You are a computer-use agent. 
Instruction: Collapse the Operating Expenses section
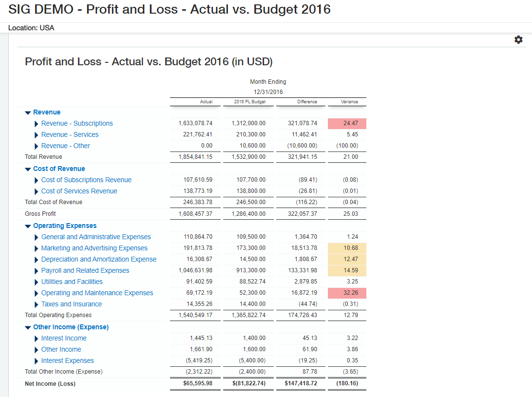coord(28,226)
